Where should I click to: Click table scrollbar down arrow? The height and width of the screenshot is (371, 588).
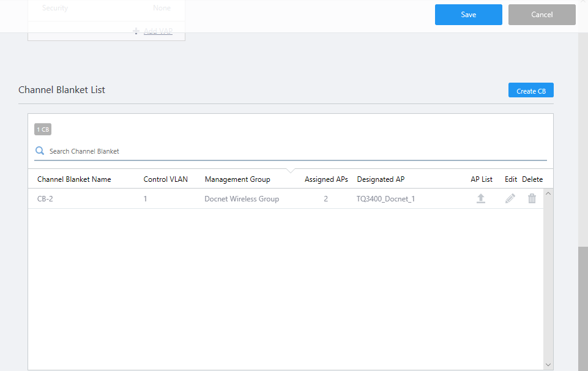(548, 365)
